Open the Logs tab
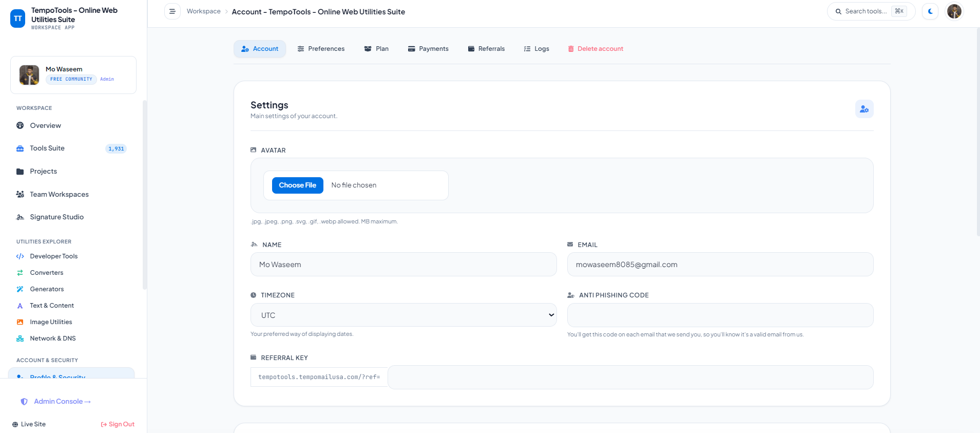 coord(536,49)
